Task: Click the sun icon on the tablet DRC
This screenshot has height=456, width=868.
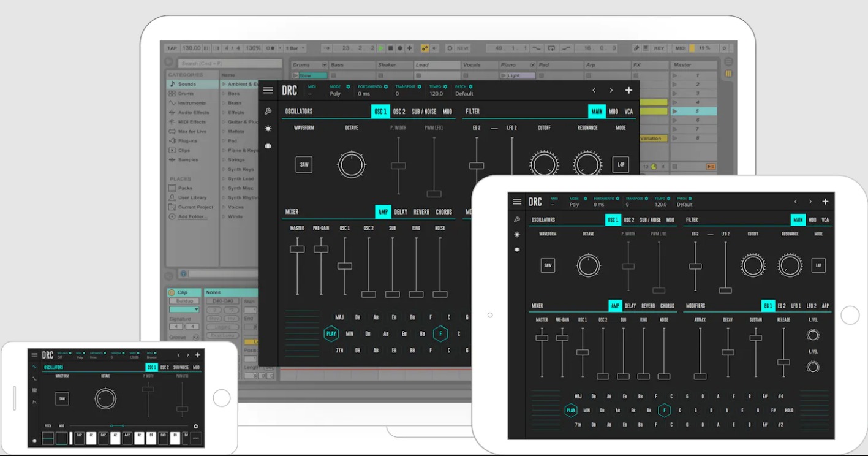Action: pos(517,234)
